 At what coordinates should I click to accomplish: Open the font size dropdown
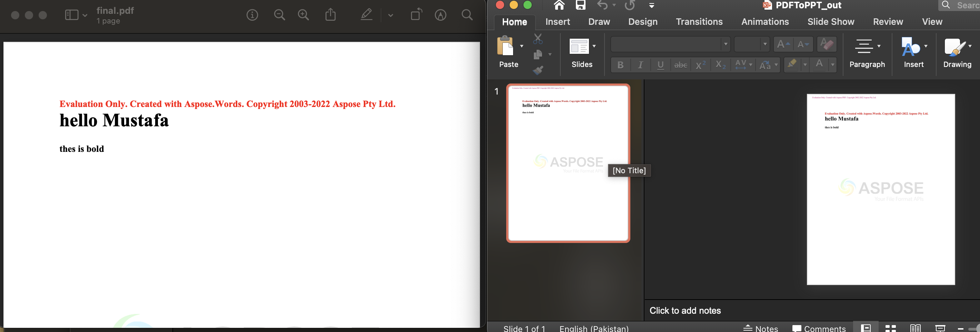click(763, 44)
